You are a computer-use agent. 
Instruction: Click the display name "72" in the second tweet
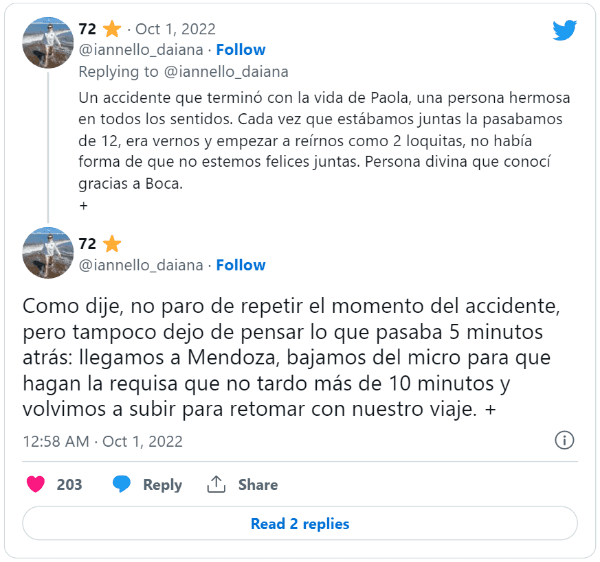point(87,244)
